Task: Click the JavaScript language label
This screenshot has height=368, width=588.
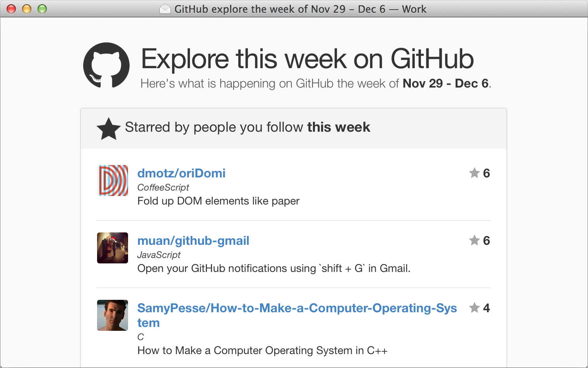Action: [x=159, y=255]
